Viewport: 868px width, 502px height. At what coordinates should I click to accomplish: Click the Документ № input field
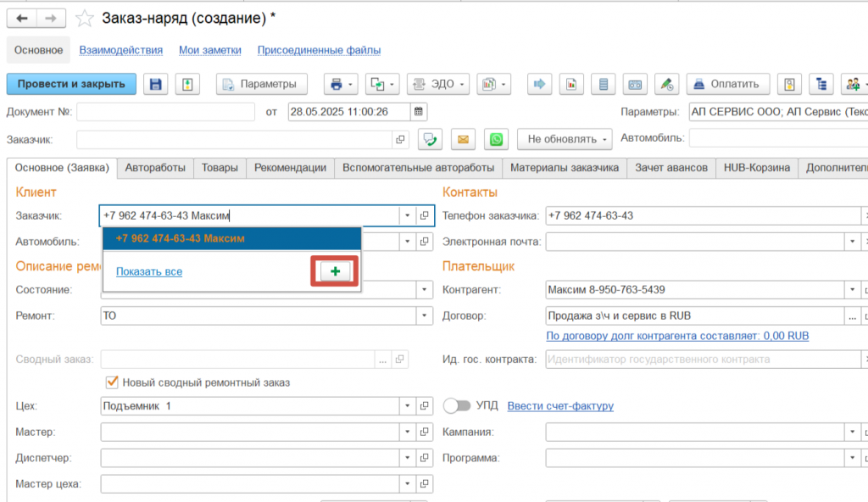point(166,112)
